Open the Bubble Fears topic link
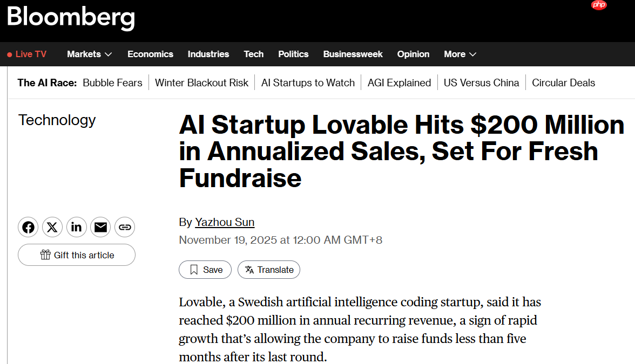Screen dimensions: 635x364 pyautogui.click(x=112, y=83)
